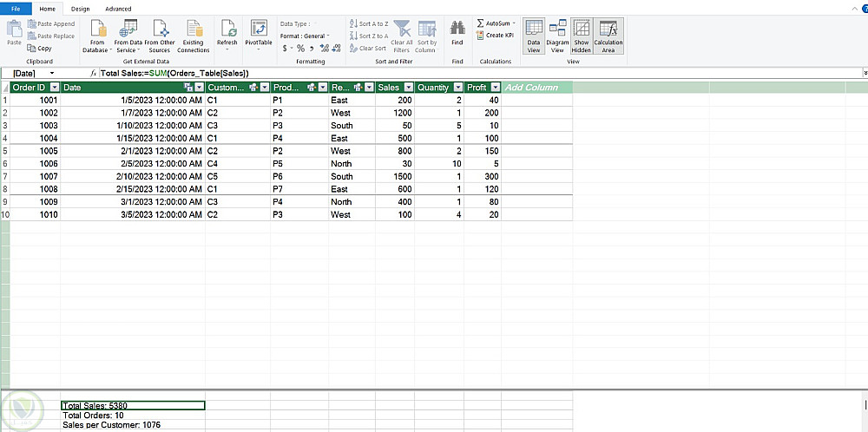This screenshot has height=432, width=868.
Task: Open Date column filter dropdown
Action: (x=200, y=88)
